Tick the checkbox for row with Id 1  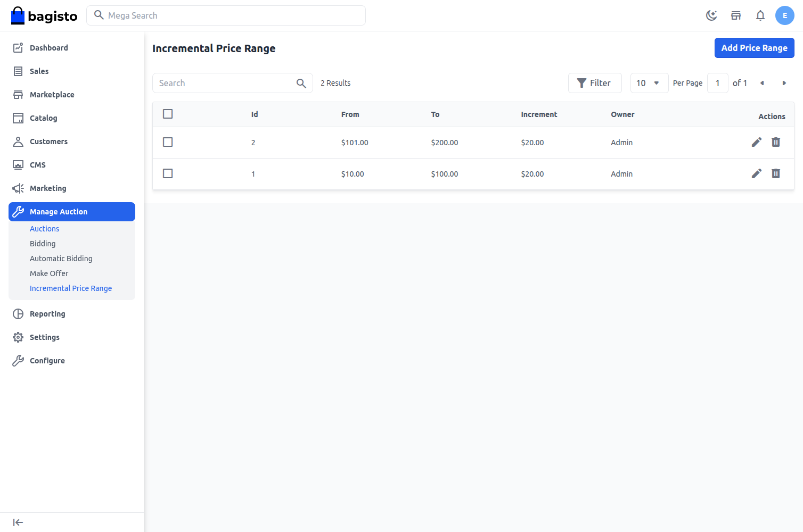pos(168,173)
